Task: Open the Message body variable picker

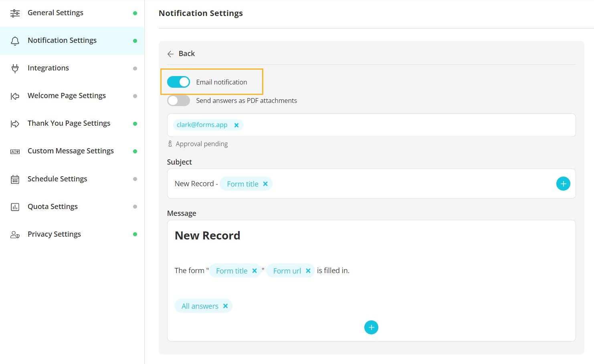Action: click(371, 327)
